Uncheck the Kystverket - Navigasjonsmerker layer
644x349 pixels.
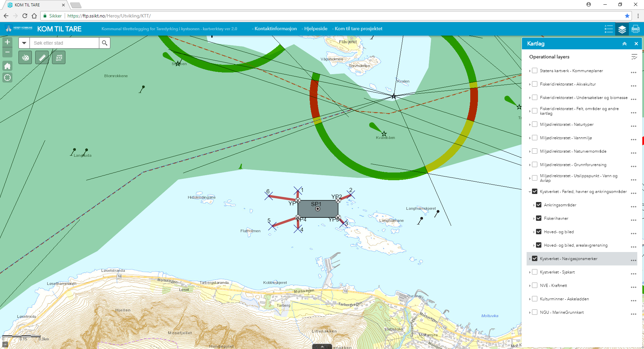point(535,259)
